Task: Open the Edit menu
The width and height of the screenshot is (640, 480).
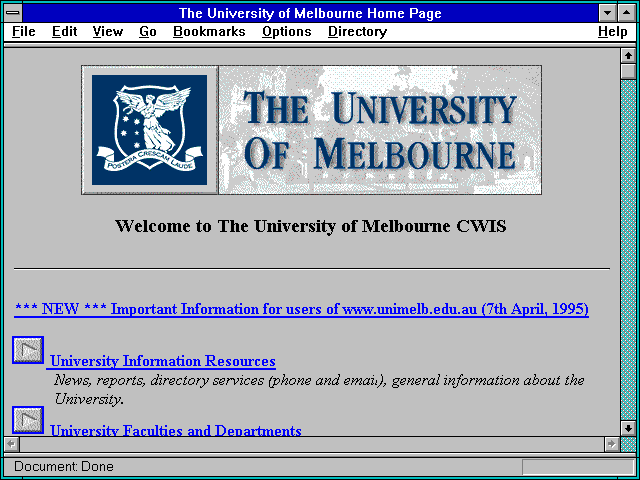Action: coord(64,32)
